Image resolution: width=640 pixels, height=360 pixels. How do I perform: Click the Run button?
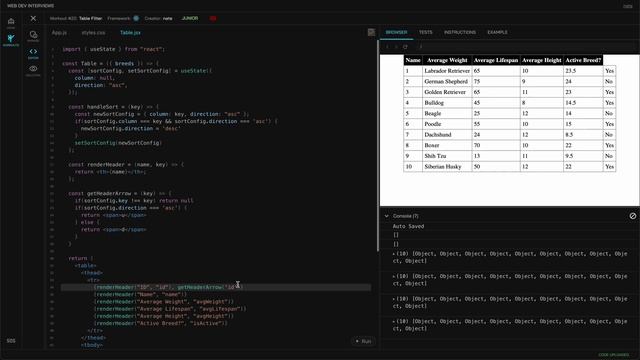(363, 341)
